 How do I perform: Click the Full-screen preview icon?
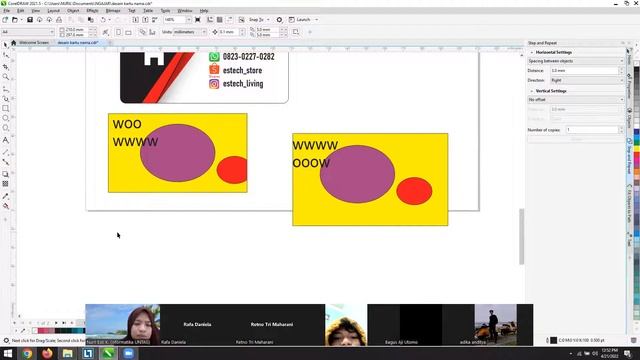[x=198, y=20]
